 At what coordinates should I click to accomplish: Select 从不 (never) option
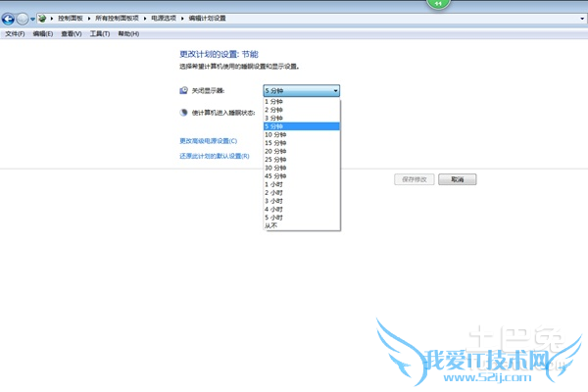click(302, 225)
